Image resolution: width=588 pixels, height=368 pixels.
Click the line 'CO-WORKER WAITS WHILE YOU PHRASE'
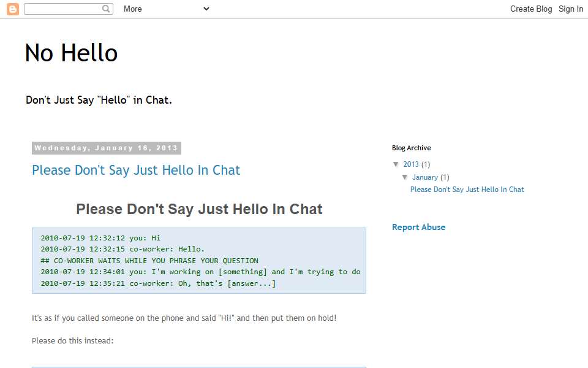149,261
